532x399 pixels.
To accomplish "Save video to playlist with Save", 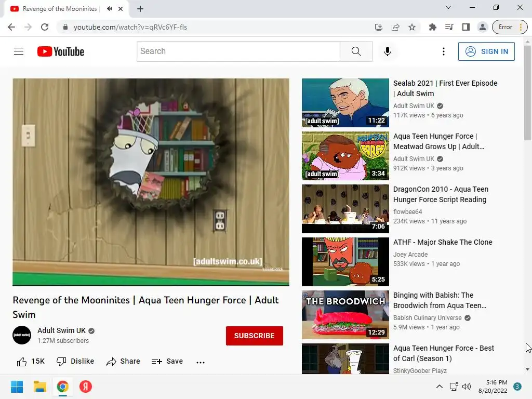I will tap(167, 362).
